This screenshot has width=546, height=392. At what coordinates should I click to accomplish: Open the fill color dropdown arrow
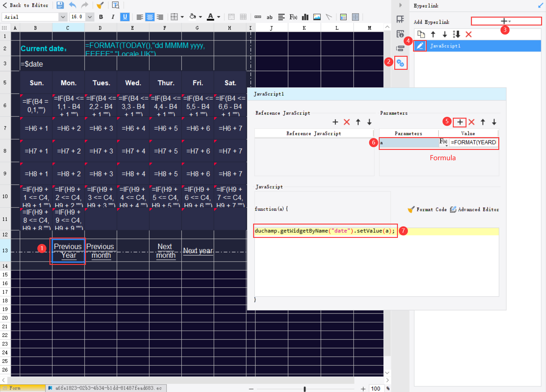pos(200,17)
